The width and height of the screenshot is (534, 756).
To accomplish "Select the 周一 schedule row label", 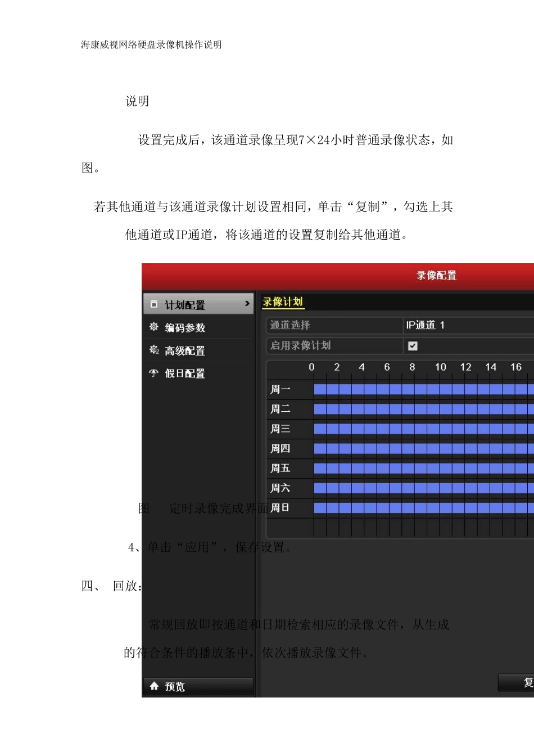I will coord(280,389).
